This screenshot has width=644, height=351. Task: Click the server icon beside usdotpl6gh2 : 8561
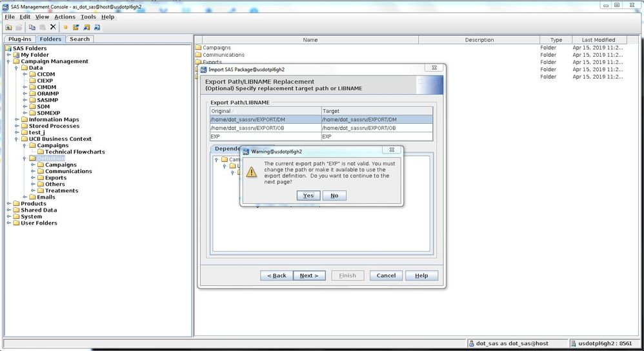574,344
